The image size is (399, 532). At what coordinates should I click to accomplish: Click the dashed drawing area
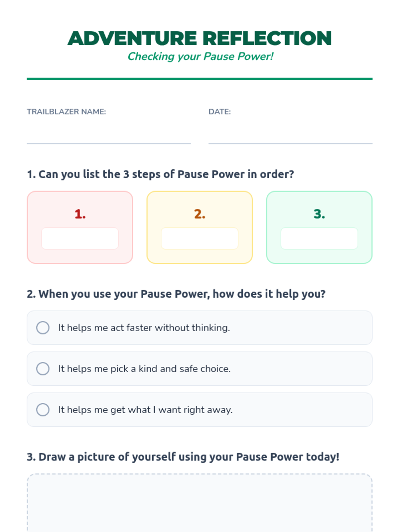(199, 502)
